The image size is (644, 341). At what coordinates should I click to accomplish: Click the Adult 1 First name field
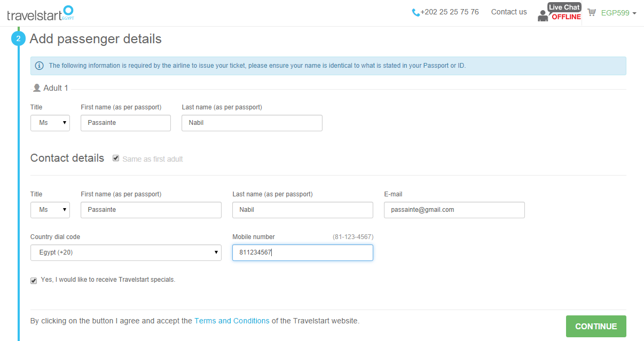tap(126, 123)
